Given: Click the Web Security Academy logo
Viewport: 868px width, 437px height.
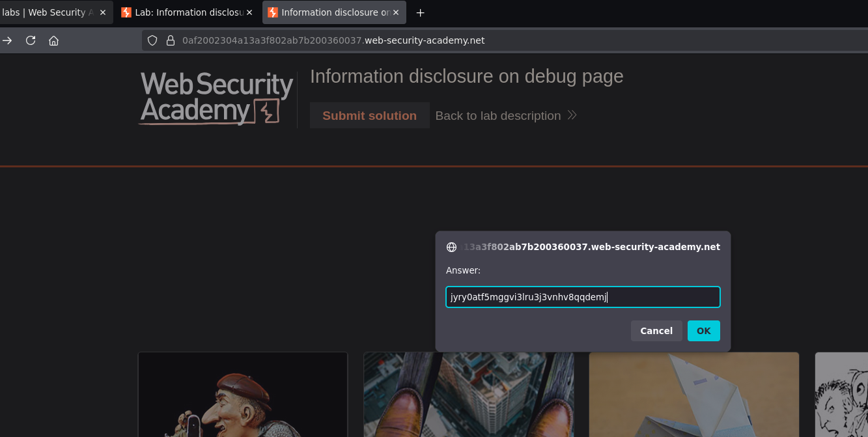Looking at the screenshot, I should coord(217,98).
